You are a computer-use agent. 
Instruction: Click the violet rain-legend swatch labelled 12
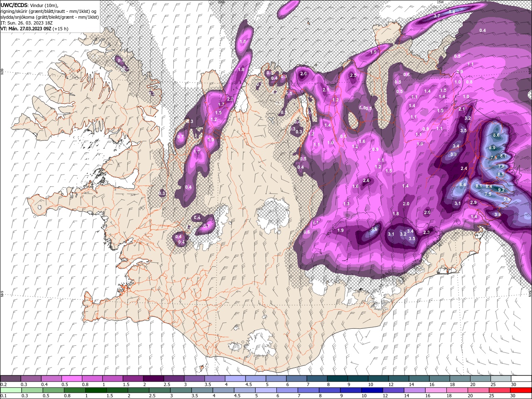click(x=393, y=390)
